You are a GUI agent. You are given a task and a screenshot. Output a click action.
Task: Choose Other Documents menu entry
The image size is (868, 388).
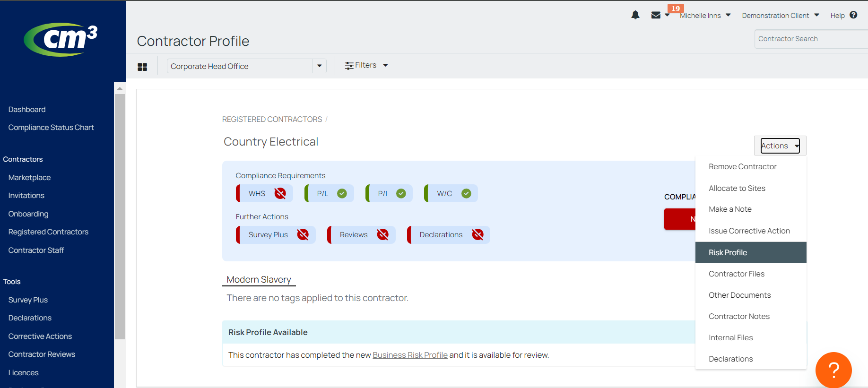tap(751, 295)
